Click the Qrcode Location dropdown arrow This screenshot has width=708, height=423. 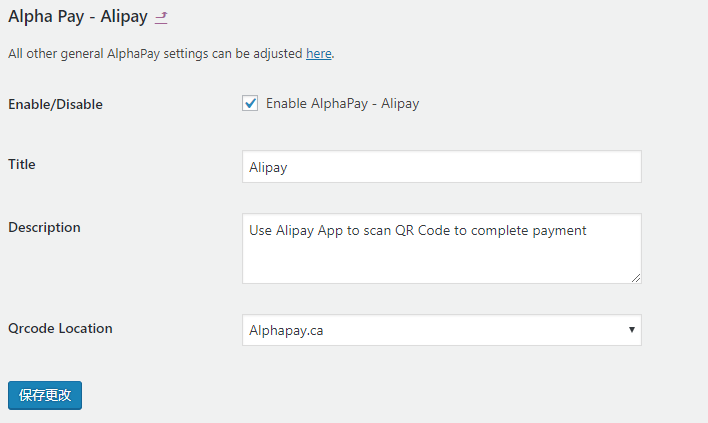(632, 330)
